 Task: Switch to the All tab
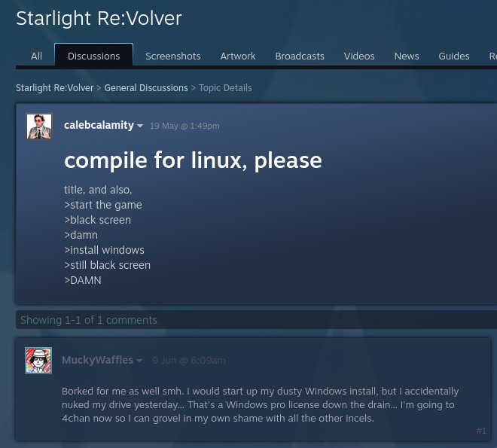tap(36, 56)
